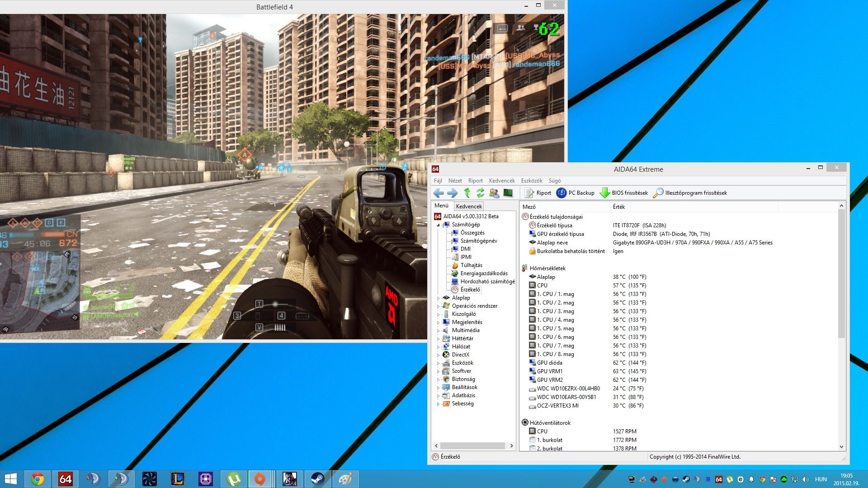The height and width of the screenshot is (488, 868).
Task: Expand the Multimédia tree node
Action: coord(438,331)
